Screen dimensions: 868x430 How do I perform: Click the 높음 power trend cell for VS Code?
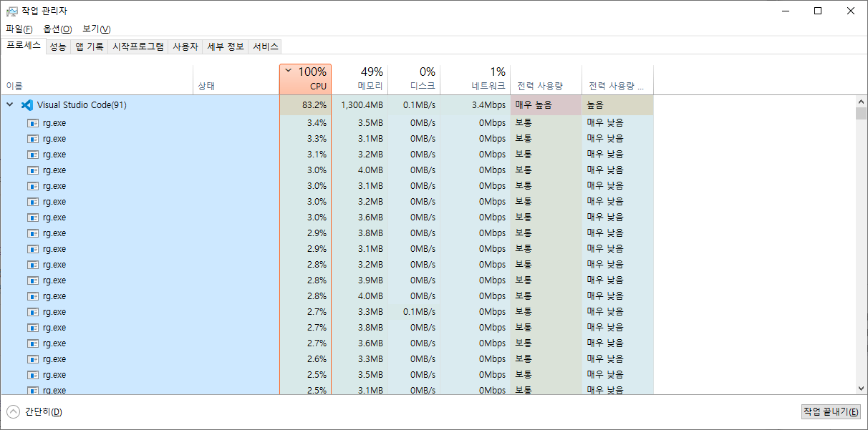point(617,105)
